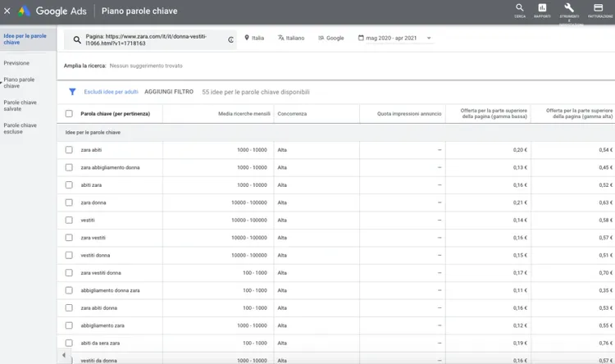Image resolution: width=615 pixels, height=364 pixels.
Task: Click 55 idee per le parole chiave disponibili
Action: click(x=256, y=92)
